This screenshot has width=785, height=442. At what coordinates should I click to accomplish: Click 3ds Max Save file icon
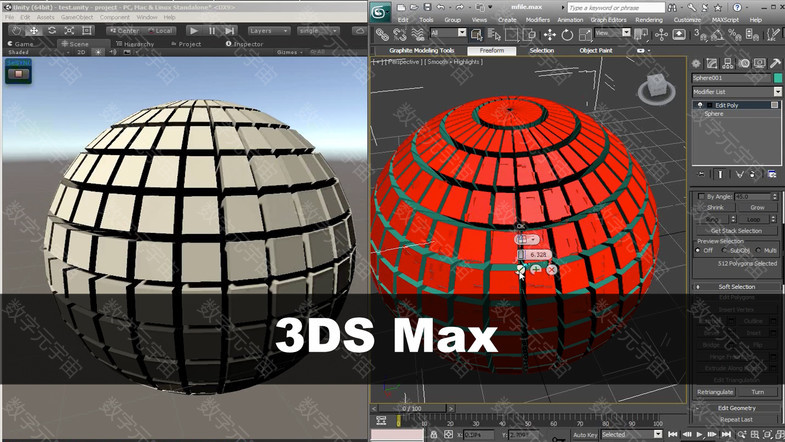[x=427, y=7]
